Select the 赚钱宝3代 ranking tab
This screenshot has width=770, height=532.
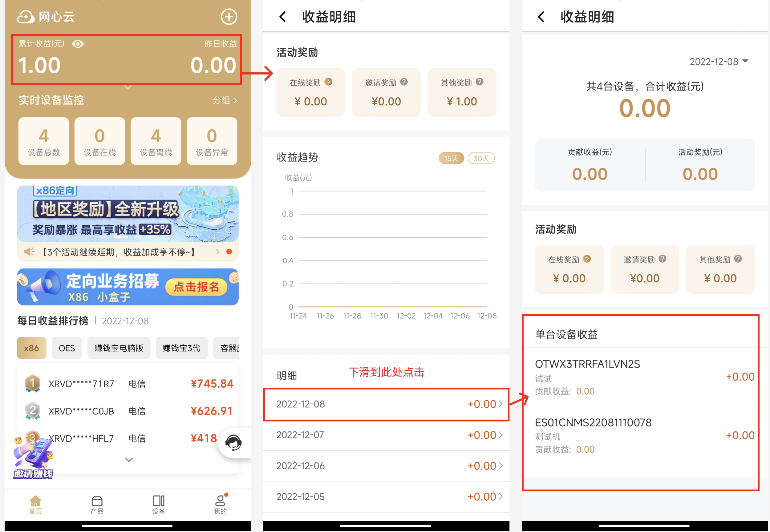(x=181, y=348)
